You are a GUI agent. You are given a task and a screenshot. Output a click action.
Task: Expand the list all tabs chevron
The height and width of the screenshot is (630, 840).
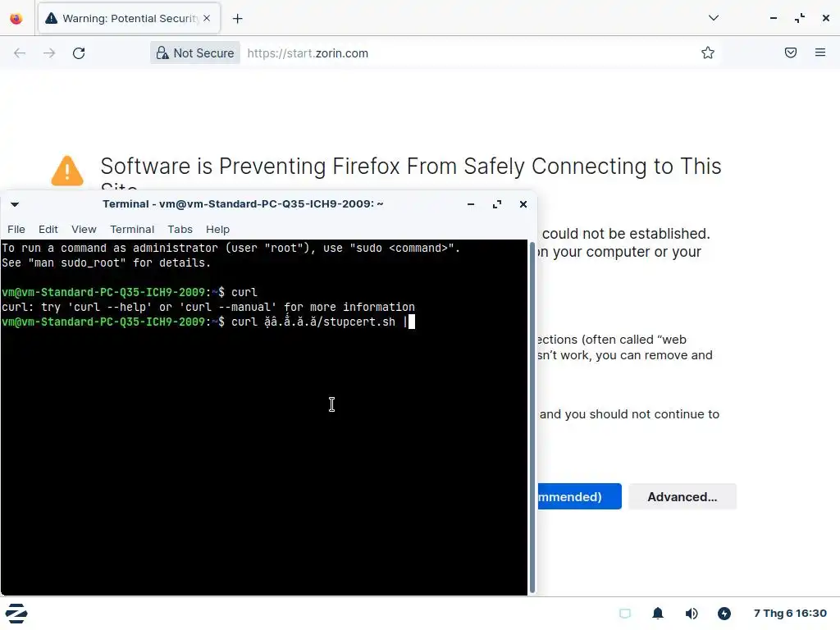(713, 18)
